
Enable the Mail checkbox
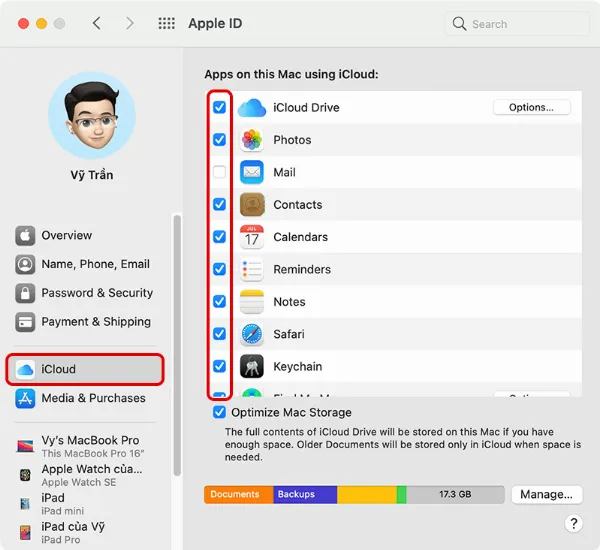point(220,172)
